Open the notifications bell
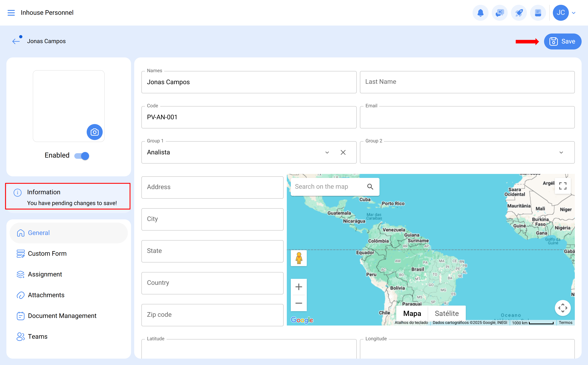Image resolution: width=588 pixels, height=365 pixels. coord(481,13)
